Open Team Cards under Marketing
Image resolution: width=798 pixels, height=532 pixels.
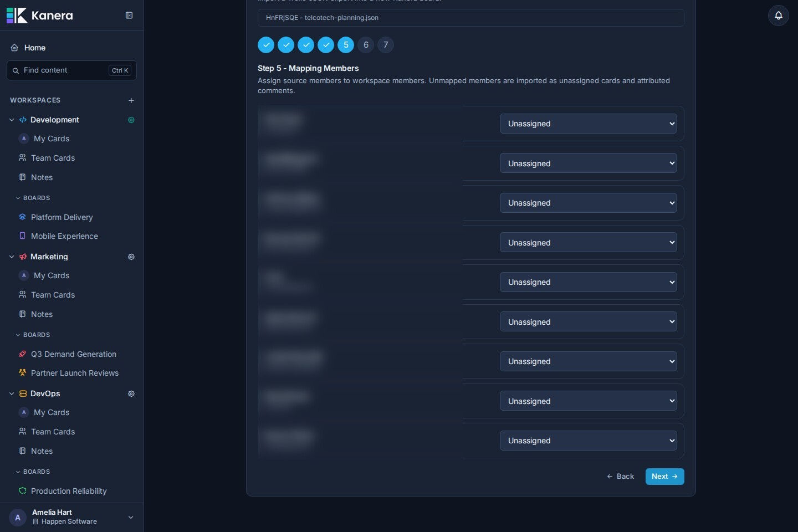(53, 295)
